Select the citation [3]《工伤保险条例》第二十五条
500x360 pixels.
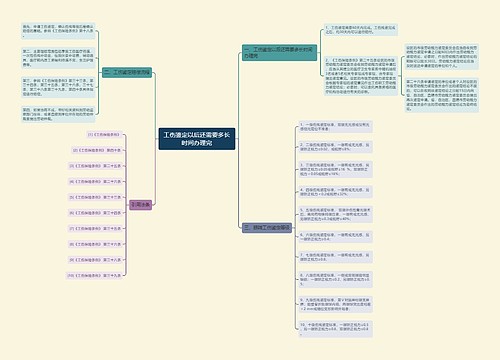click(95, 166)
